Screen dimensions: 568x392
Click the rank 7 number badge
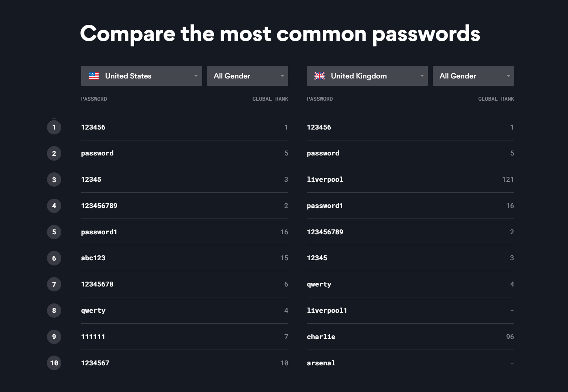54,284
